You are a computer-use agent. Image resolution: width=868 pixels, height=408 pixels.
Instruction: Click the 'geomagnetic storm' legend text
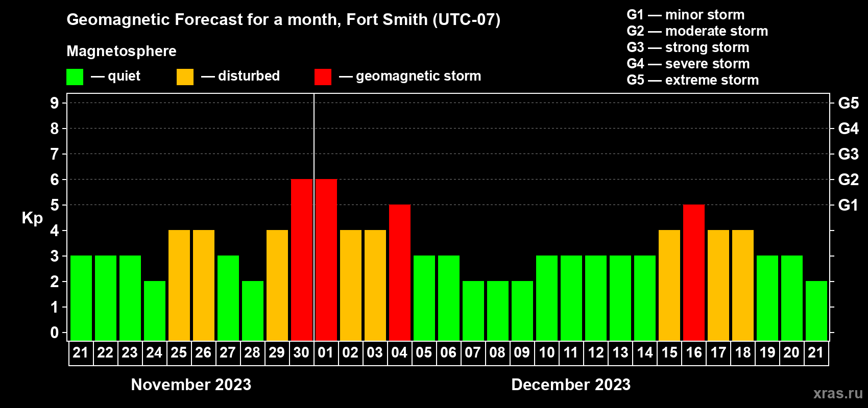coord(419,76)
